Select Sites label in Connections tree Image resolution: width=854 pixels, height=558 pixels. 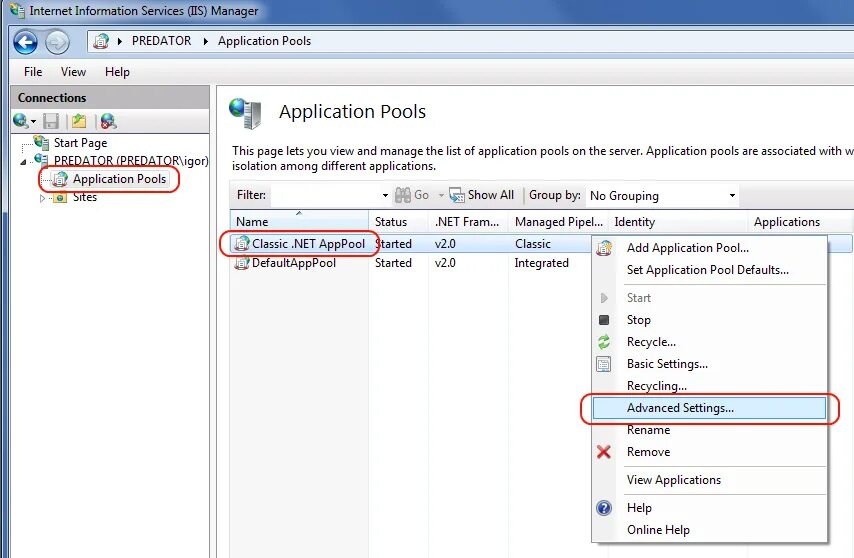[84, 197]
